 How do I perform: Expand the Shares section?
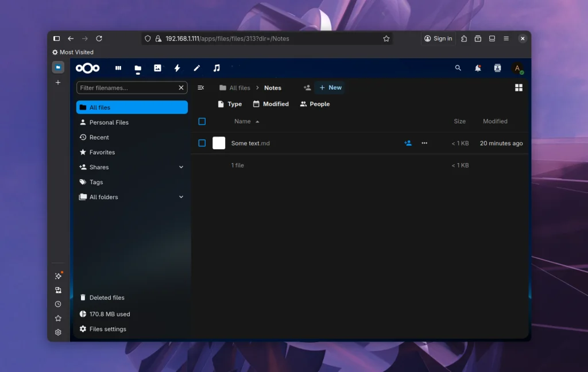[181, 167]
